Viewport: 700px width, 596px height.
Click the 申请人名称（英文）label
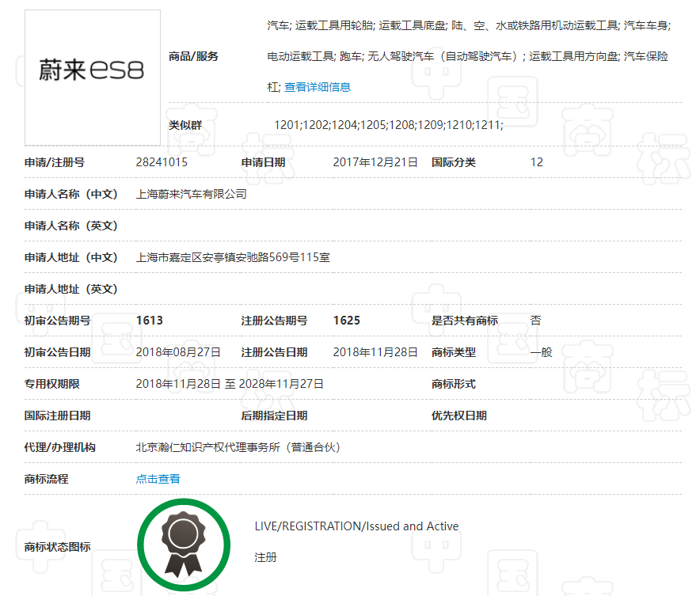coord(71,226)
